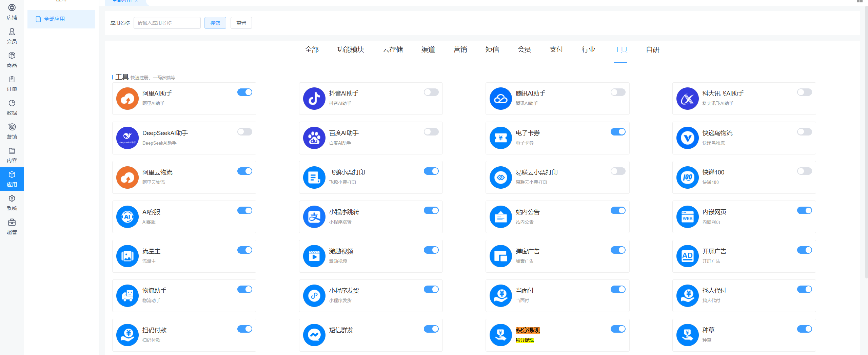Click the 弹窗广告 app title
This screenshot has height=355, width=868.
[528, 251]
